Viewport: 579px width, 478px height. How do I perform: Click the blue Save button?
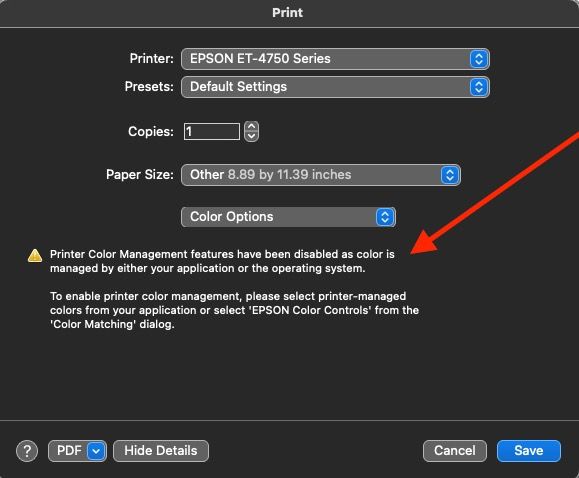[x=529, y=451]
